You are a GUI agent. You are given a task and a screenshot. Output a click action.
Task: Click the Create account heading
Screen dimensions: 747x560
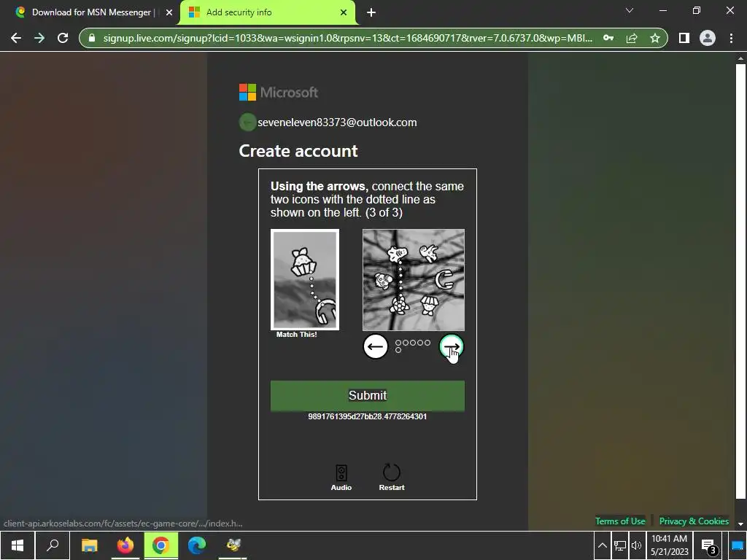click(298, 151)
